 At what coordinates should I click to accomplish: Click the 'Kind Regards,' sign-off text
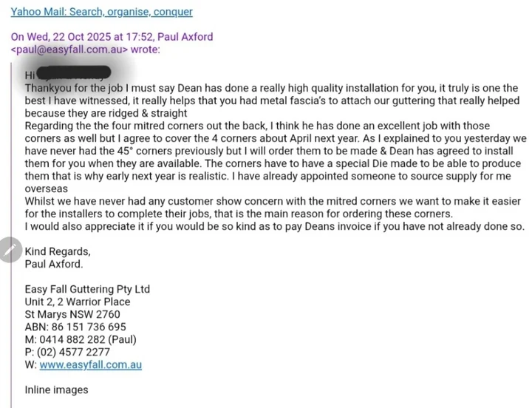point(58,251)
